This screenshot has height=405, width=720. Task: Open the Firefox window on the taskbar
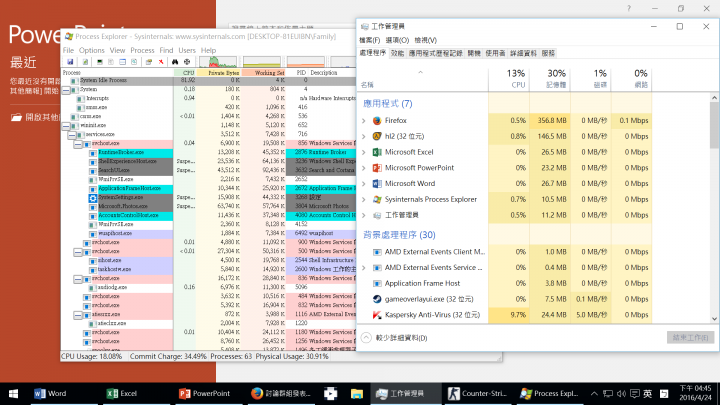coord(281,394)
